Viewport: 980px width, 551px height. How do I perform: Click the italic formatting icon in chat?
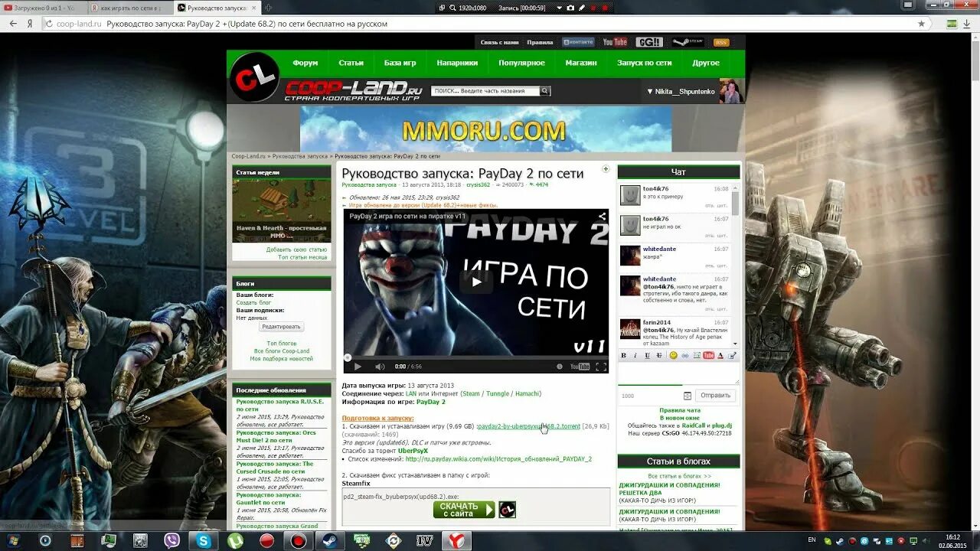(x=635, y=355)
